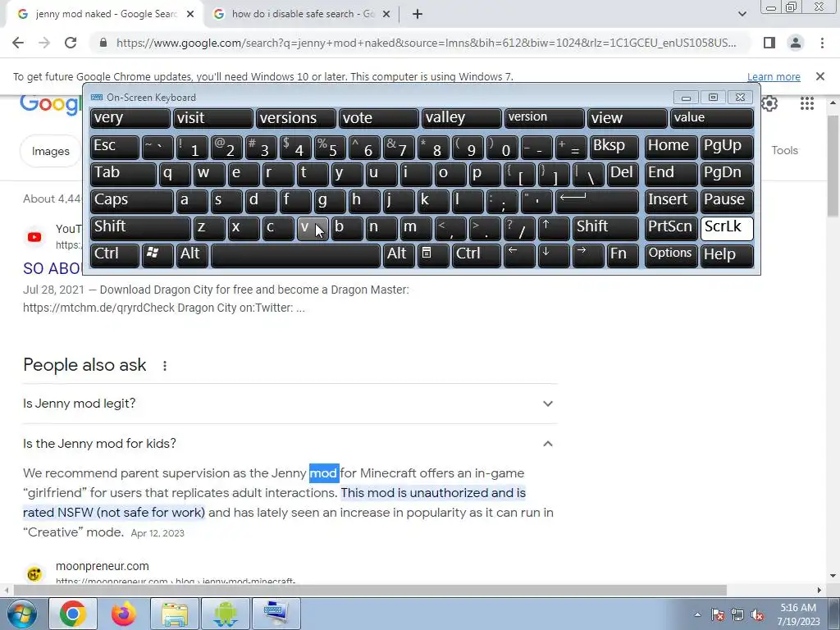This screenshot has height=630, width=840.
Task: Open the Learn more link
Action: pyautogui.click(x=774, y=76)
